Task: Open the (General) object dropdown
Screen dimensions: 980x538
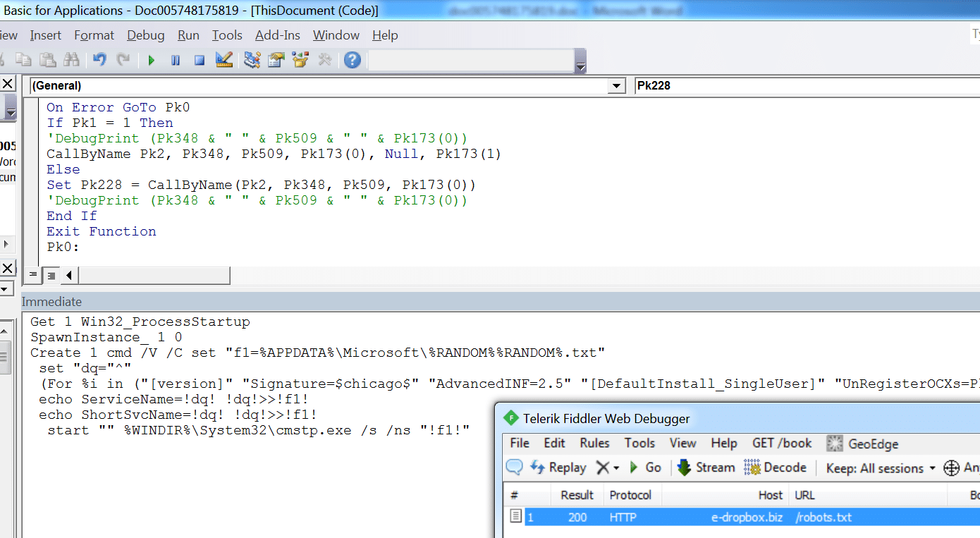Action: [617, 86]
